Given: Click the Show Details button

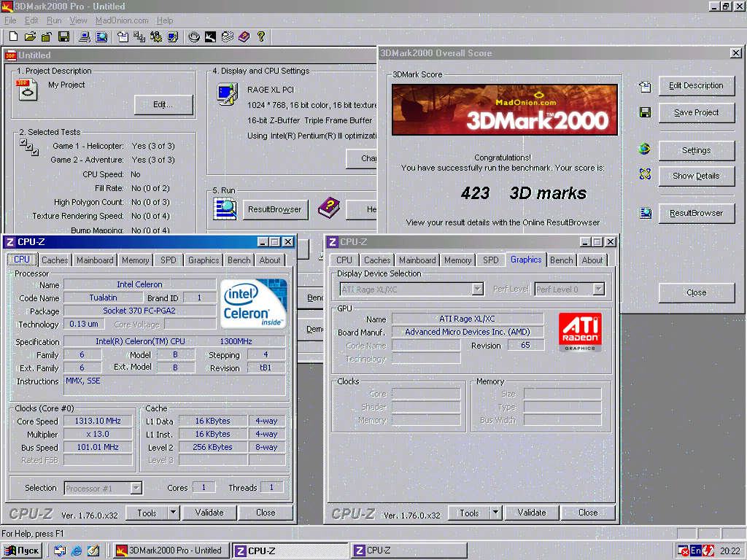Looking at the screenshot, I should tap(696, 176).
